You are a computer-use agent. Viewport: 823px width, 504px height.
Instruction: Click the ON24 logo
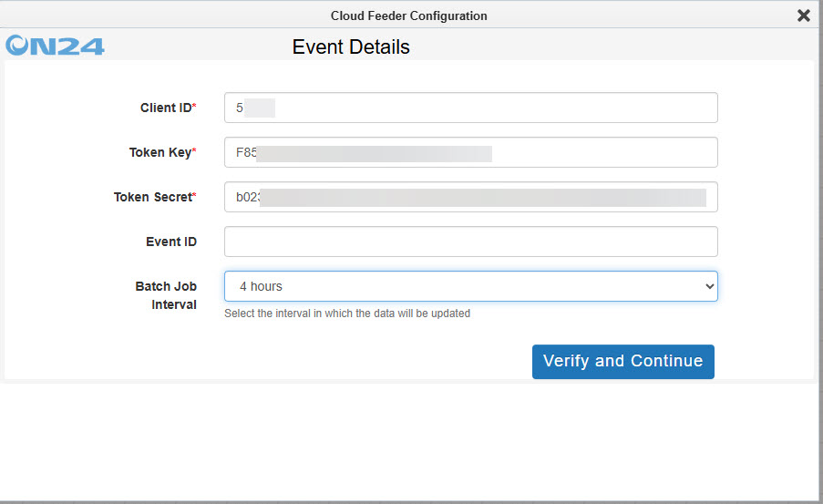point(55,46)
